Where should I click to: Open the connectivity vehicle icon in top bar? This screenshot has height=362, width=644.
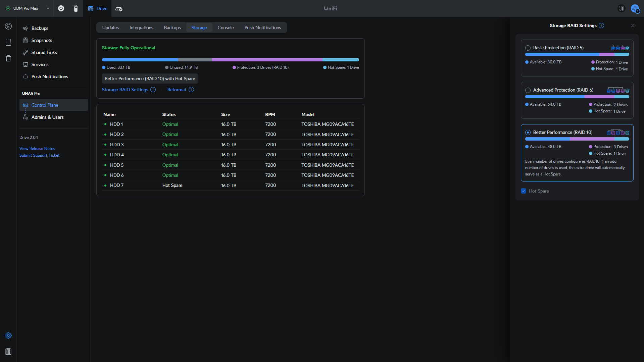click(119, 9)
